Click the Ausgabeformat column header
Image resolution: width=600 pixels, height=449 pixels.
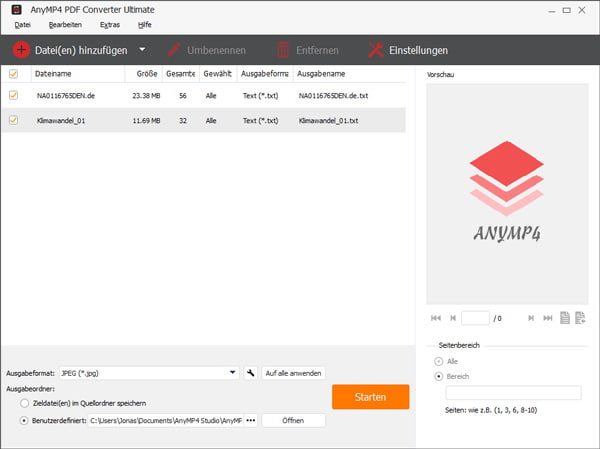[265, 73]
